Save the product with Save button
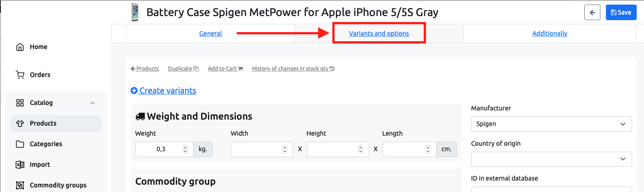The height and width of the screenshot is (192, 644). [x=621, y=12]
